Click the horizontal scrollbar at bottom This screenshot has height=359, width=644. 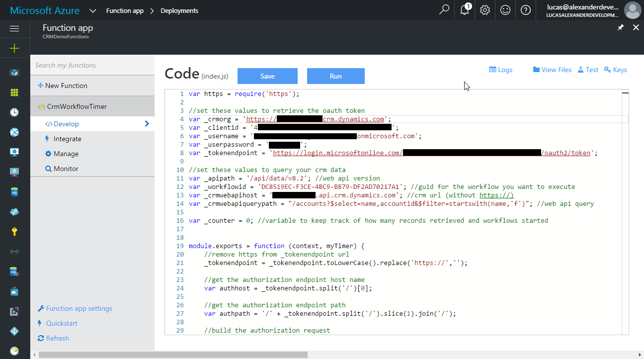point(173,355)
